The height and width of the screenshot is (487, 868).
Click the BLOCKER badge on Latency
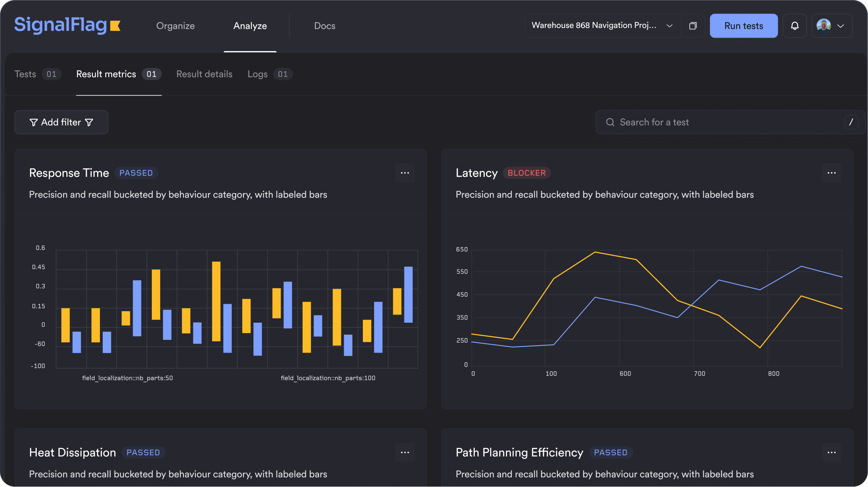click(527, 173)
